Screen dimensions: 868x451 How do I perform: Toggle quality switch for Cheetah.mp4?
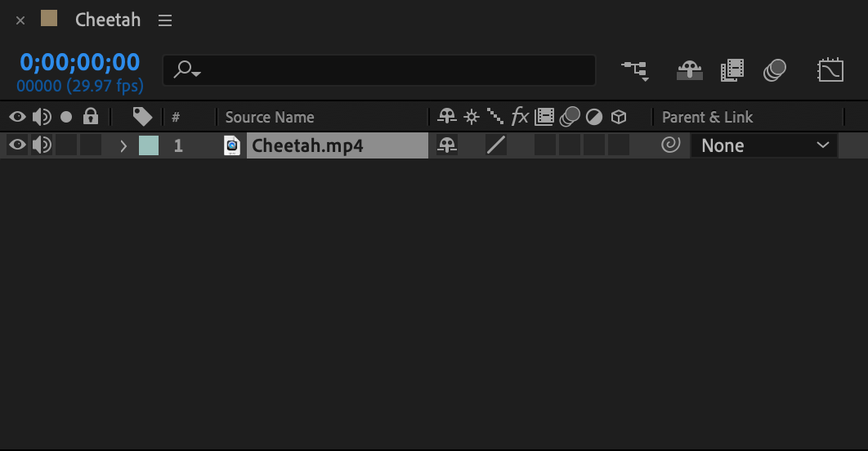(x=495, y=145)
